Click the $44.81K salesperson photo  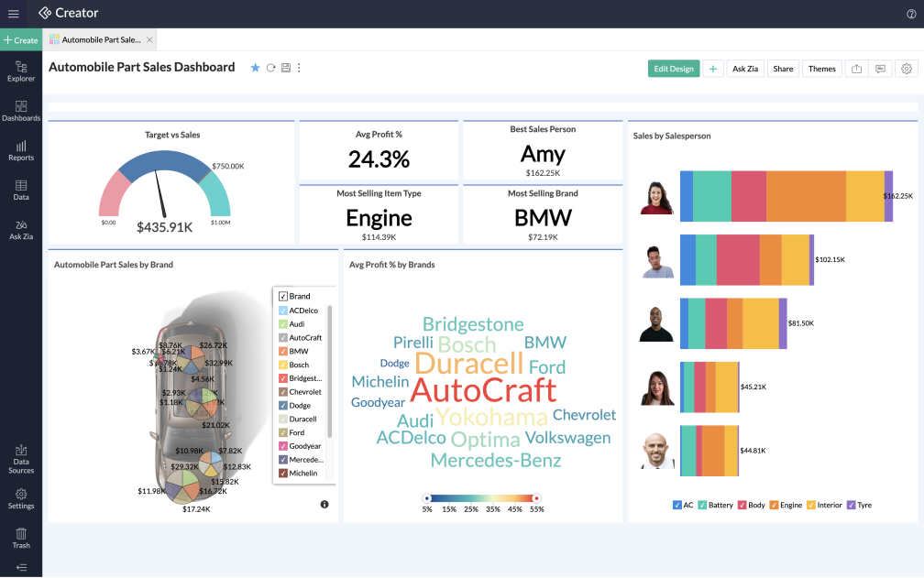pos(657,451)
